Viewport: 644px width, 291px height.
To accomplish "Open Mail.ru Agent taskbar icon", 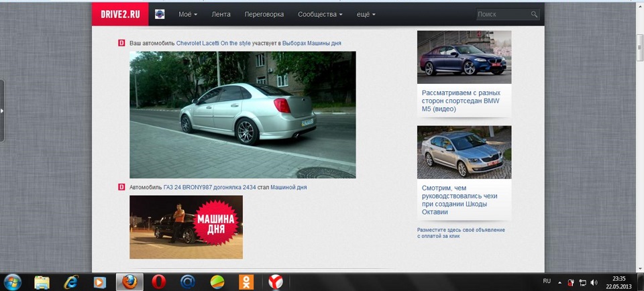I will (188, 282).
